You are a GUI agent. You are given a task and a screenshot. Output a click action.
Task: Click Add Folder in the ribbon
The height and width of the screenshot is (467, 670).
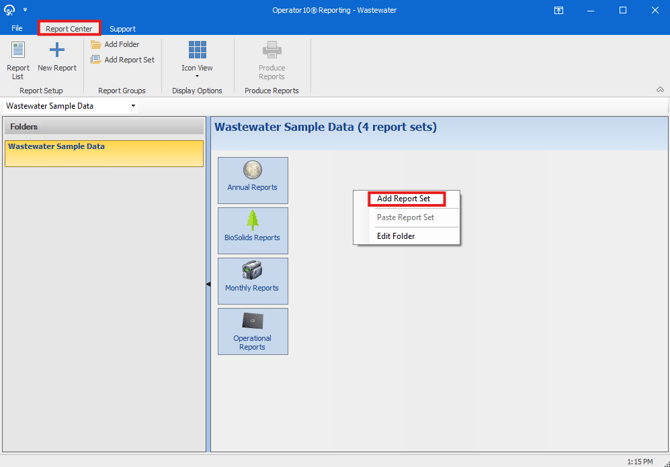point(115,45)
